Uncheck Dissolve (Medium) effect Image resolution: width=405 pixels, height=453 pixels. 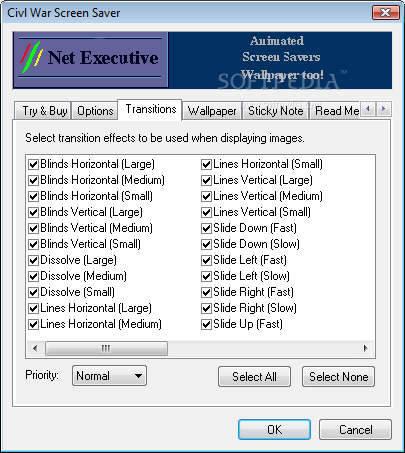pyautogui.click(x=33, y=276)
